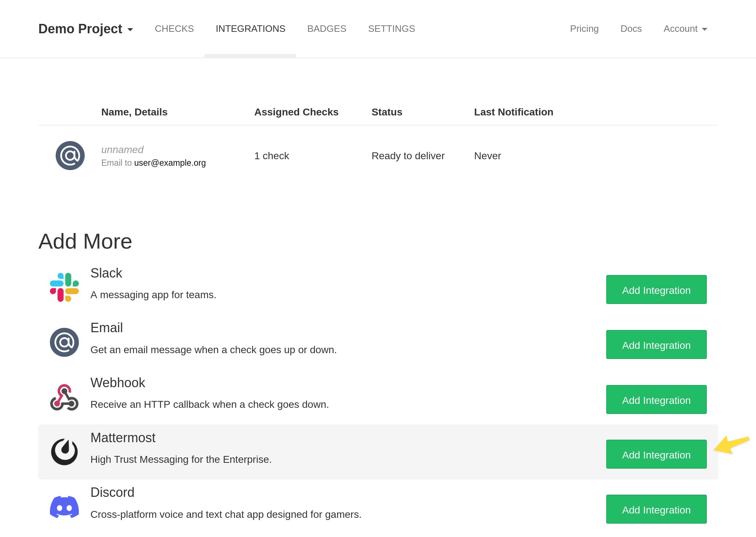The image size is (756, 537).
Task: Open the SETTINGS tab
Action: point(391,29)
